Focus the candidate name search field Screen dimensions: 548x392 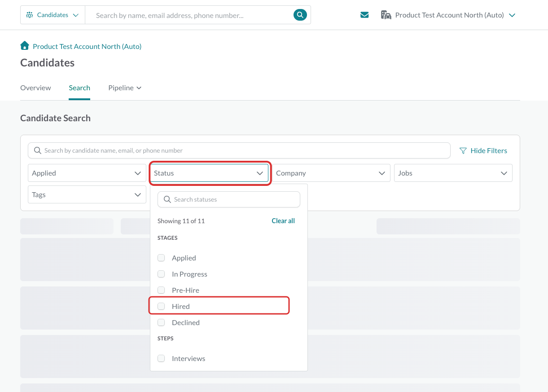(x=239, y=150)
